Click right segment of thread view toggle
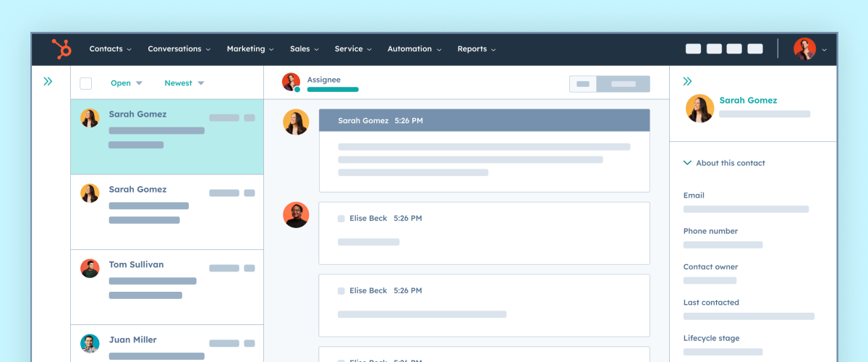The width and height of the screenshot is (868, 362). coord(623,84)
